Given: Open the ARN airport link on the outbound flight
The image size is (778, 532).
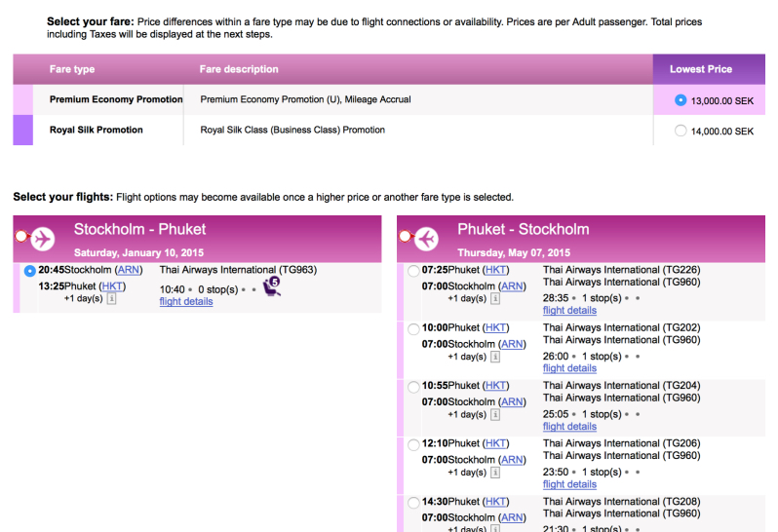Looking at the screenshot, I should [x=128, y=270].
